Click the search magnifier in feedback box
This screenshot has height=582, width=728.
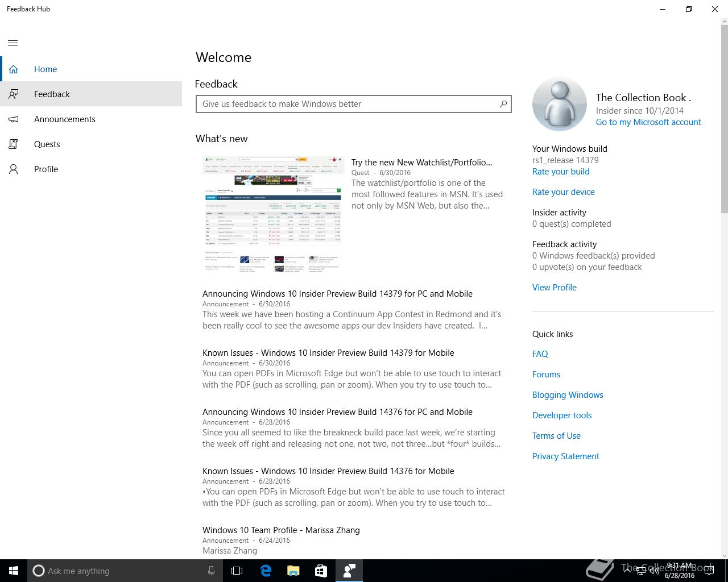tap(503, 104)
